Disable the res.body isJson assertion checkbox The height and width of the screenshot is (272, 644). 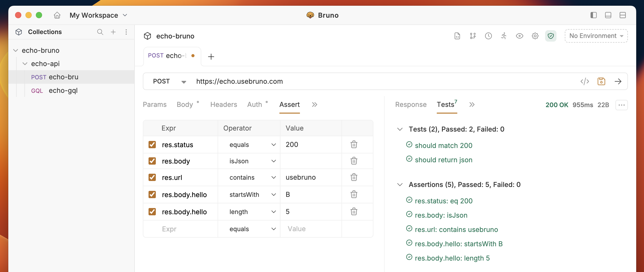point(152,161)
